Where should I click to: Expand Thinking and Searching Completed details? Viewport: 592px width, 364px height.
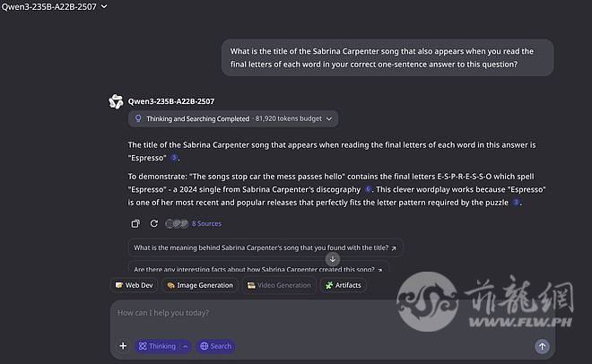233,118
